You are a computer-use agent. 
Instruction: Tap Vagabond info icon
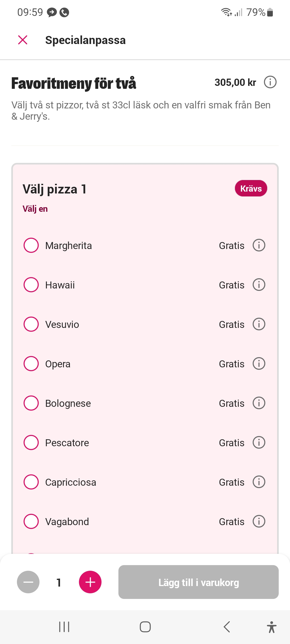(259, 521)
